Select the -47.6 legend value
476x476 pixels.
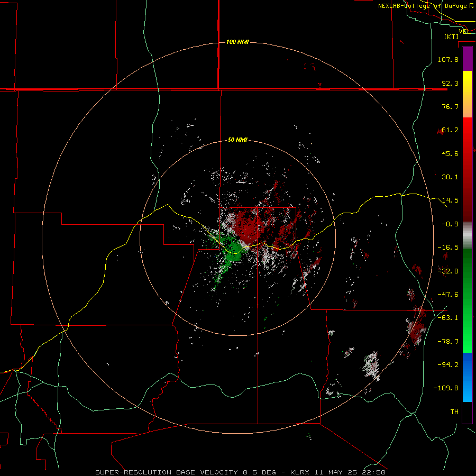tap(448, 295)
